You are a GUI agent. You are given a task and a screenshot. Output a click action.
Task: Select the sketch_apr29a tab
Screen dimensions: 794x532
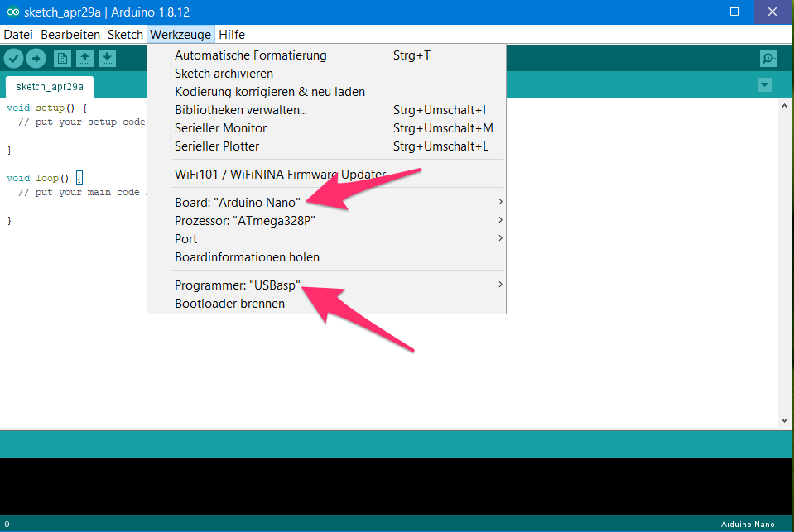coord(50,87)
